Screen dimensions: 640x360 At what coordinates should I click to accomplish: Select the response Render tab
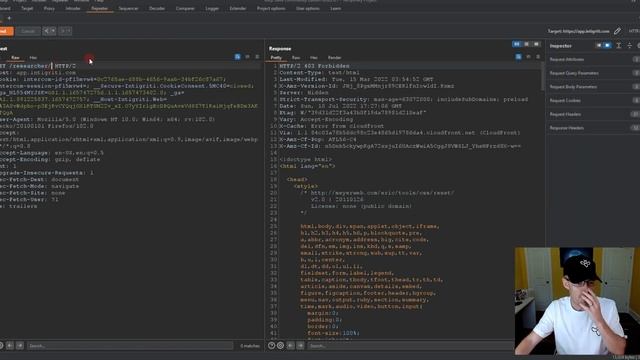pos(334,58)
